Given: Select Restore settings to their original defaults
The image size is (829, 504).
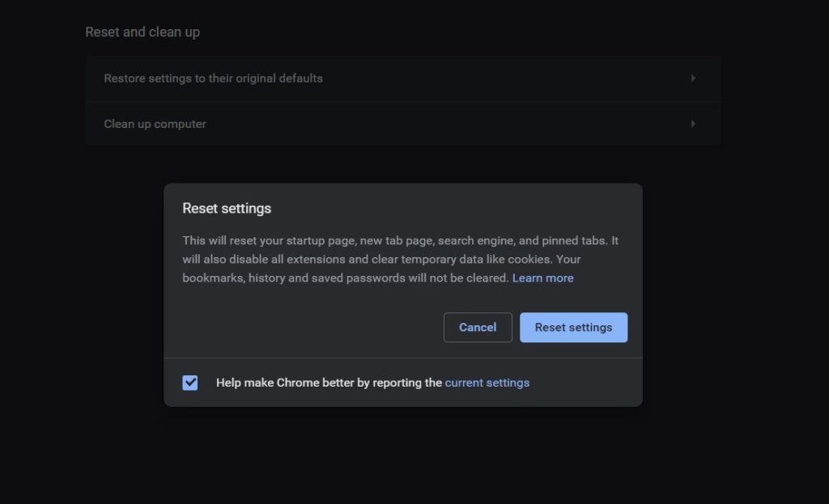Looking at the screenshot, I should [x=403, y=78].
